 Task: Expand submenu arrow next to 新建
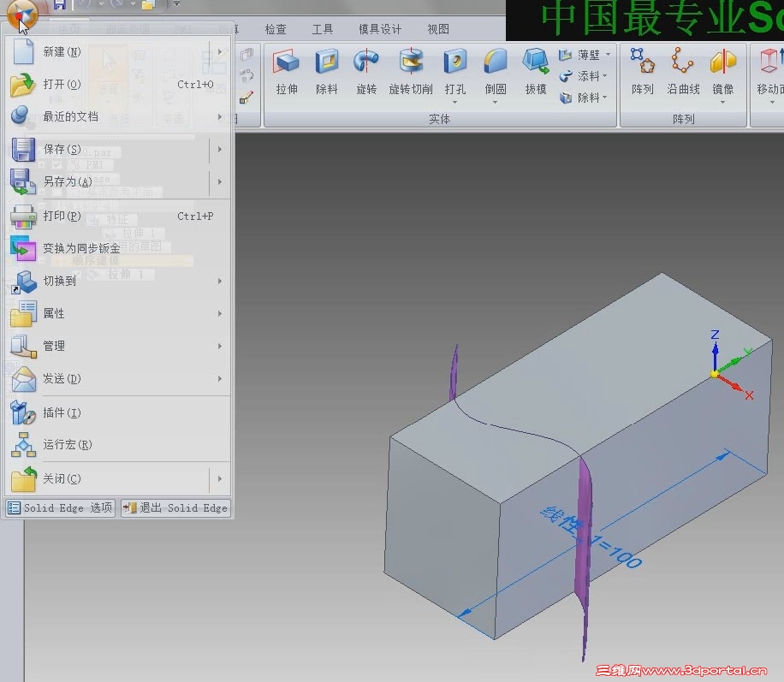pyautogui.click(x=220, y=52)
